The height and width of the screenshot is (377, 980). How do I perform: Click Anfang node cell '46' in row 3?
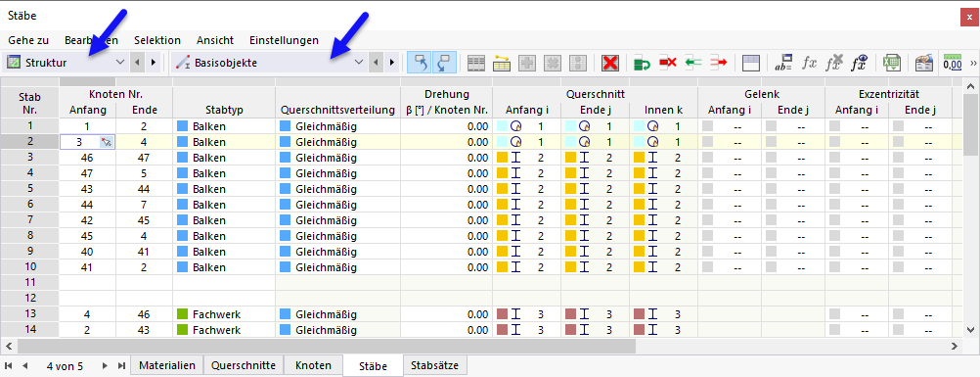87,158
